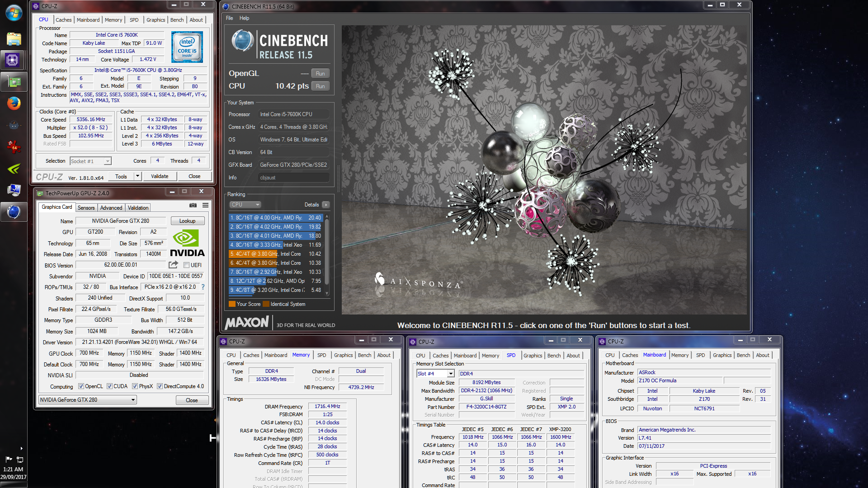Click the GPU-Z window title icon
Viewport: 868px width, 488px height.
[40, 193]
